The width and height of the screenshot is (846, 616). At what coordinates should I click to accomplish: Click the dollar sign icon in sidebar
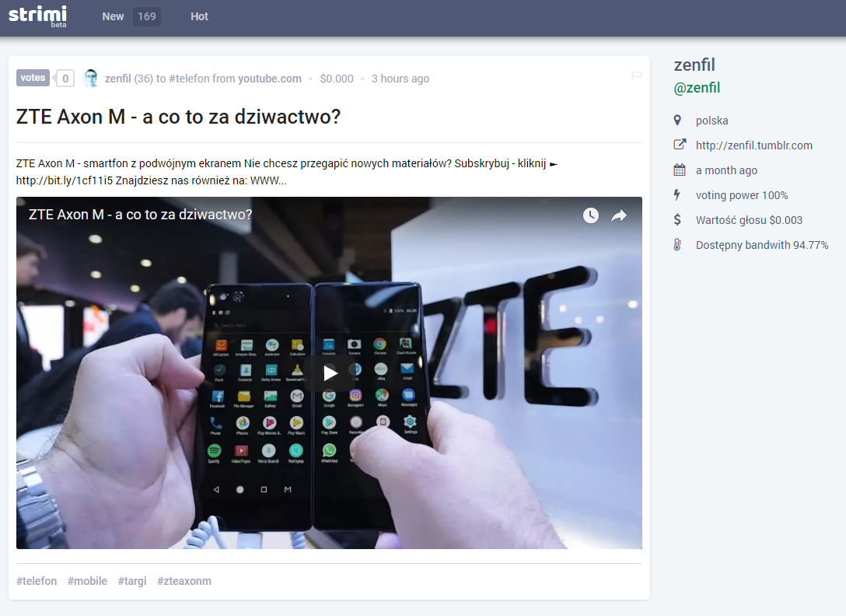tap(678, 219)
